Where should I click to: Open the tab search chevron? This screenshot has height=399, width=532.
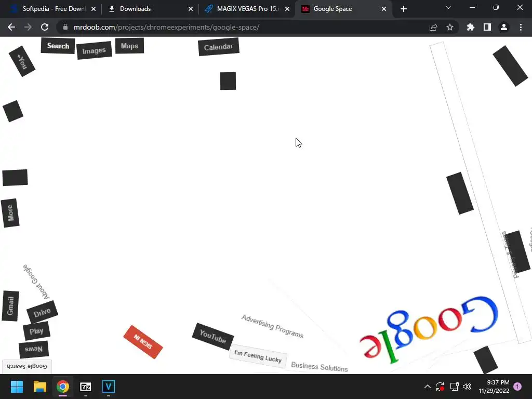[x=448, y=7]
